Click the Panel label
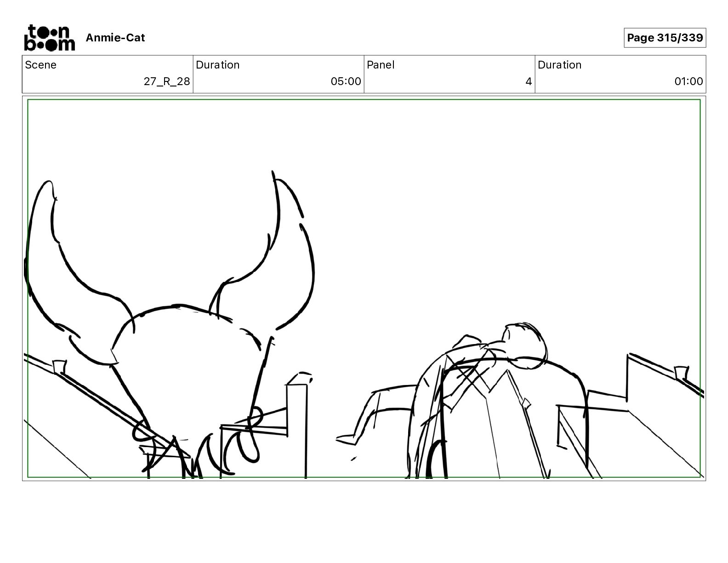Image resolution: width=728 pixels, height=563 pixels. (x=381, y=65)
